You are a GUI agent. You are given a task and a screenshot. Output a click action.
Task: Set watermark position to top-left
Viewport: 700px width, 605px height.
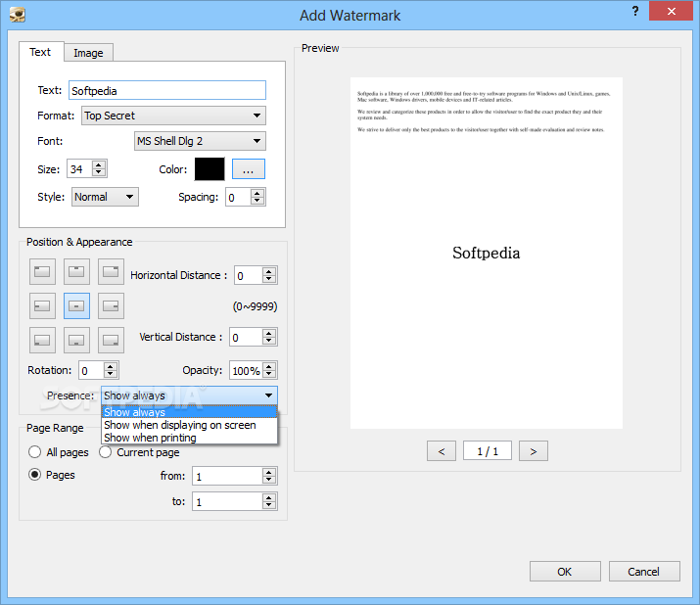point(42,271)
